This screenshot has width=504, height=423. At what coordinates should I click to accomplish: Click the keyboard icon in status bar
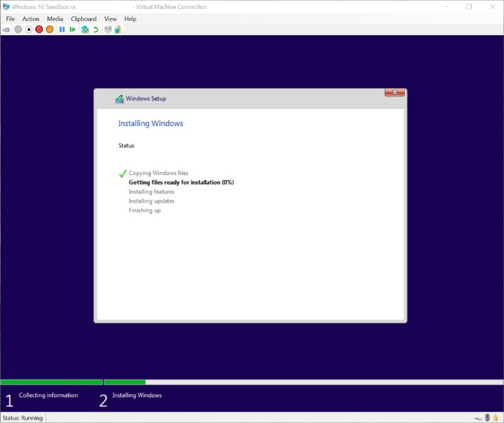pos(478,418)
